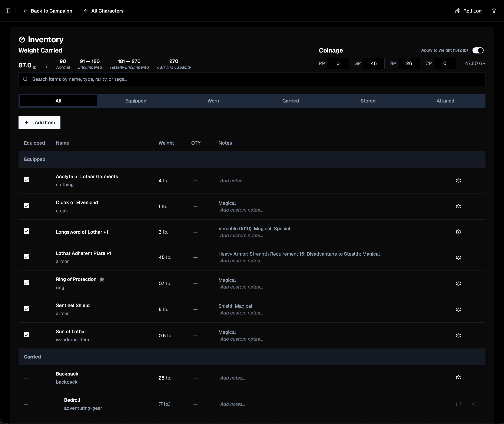The image size is (504, 424).
Task: Click the Notes column header
Action: pos(225,143)
